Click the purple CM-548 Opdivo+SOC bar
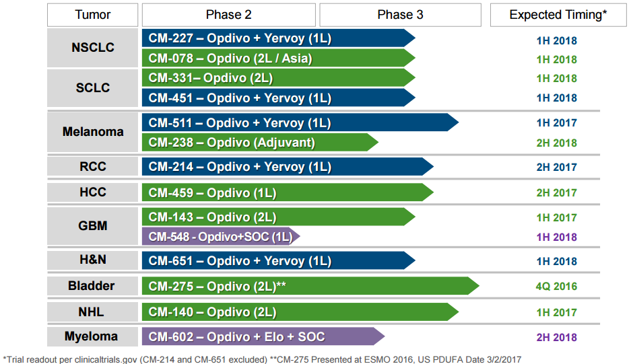629x364 pixels. pos(219,237)
